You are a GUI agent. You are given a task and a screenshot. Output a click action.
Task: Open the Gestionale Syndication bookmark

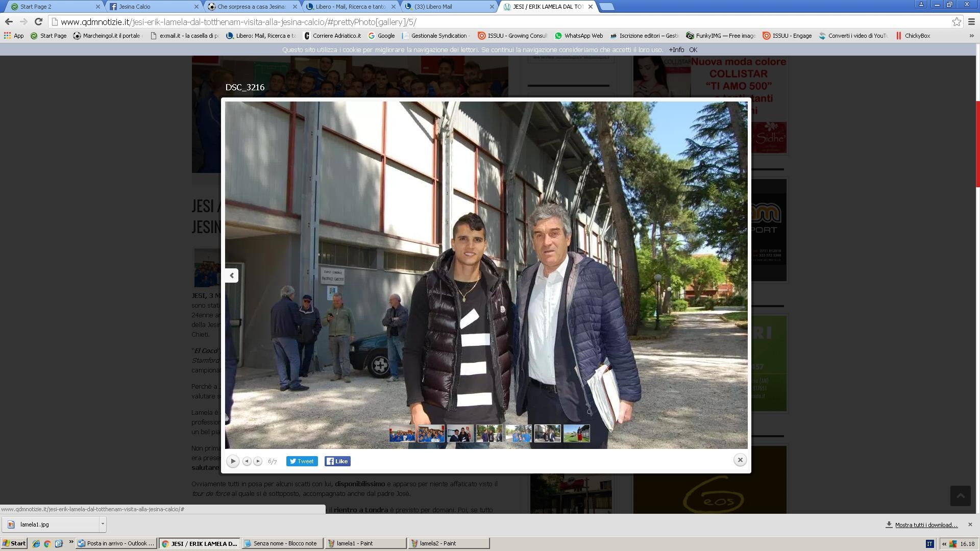(436, 36)
